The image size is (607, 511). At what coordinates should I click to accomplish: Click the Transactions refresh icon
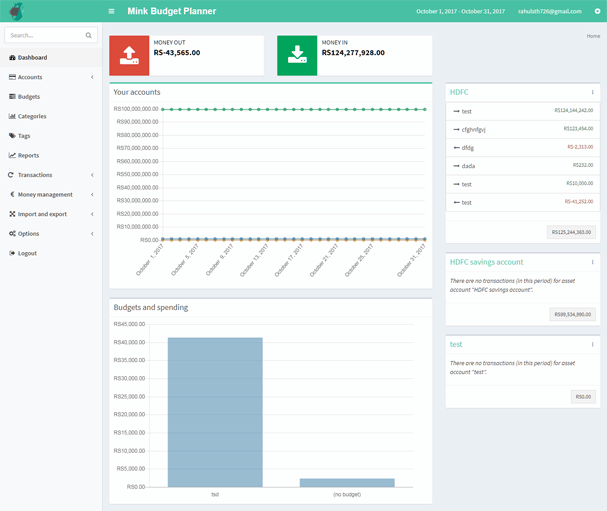click(x=11, y=175)
